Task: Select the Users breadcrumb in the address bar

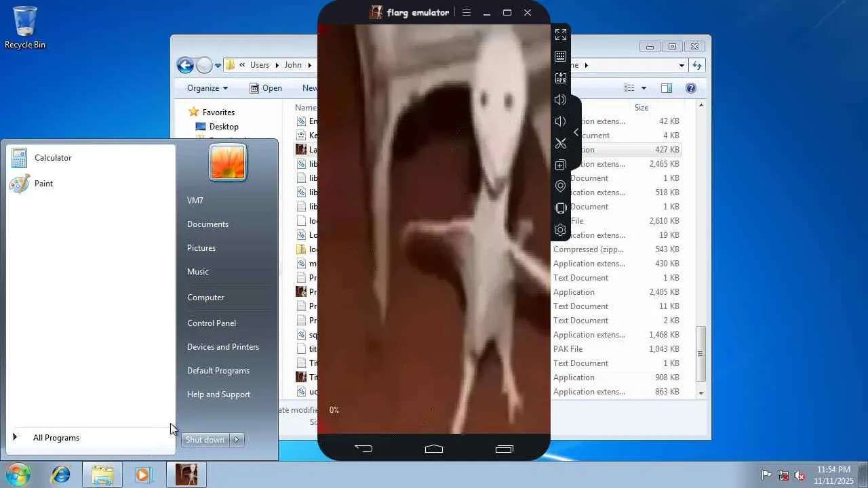Action: [x=260, y=65]
